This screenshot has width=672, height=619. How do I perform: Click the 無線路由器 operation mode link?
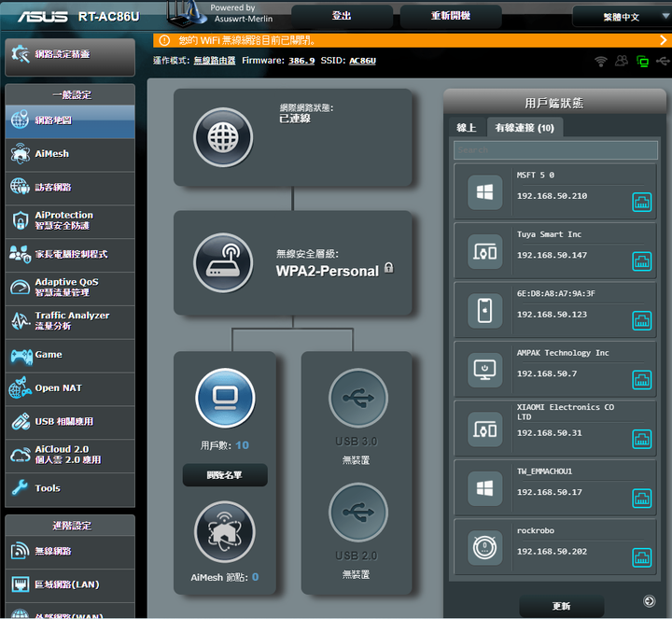[x=215, y=61]
